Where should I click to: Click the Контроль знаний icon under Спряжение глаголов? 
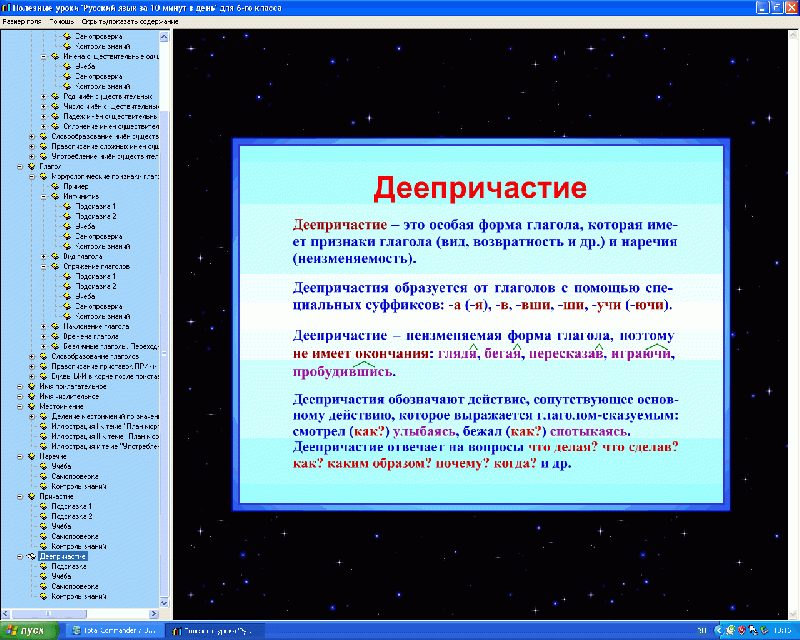click(x=67, y=316)
